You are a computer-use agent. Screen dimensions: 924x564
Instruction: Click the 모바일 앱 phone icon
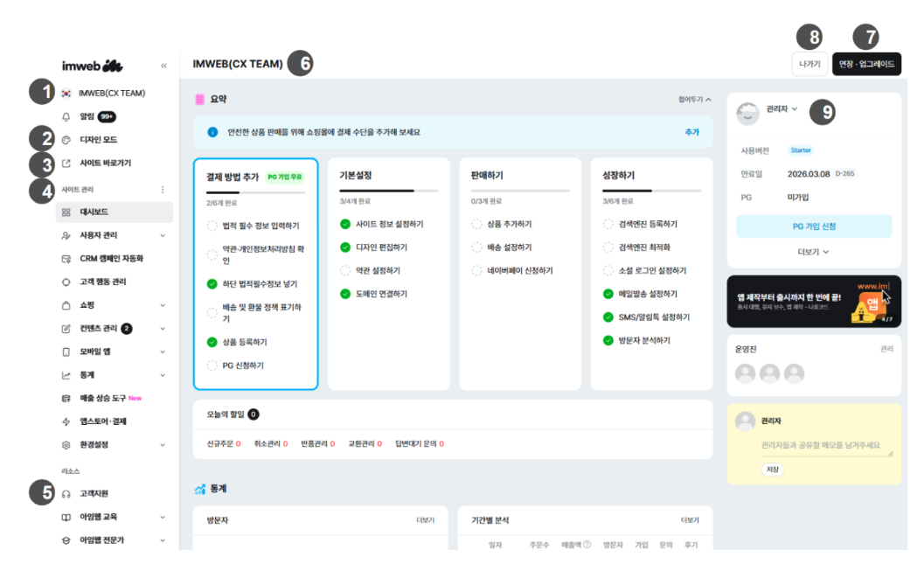pyautogui.click(x=66, y=352)
